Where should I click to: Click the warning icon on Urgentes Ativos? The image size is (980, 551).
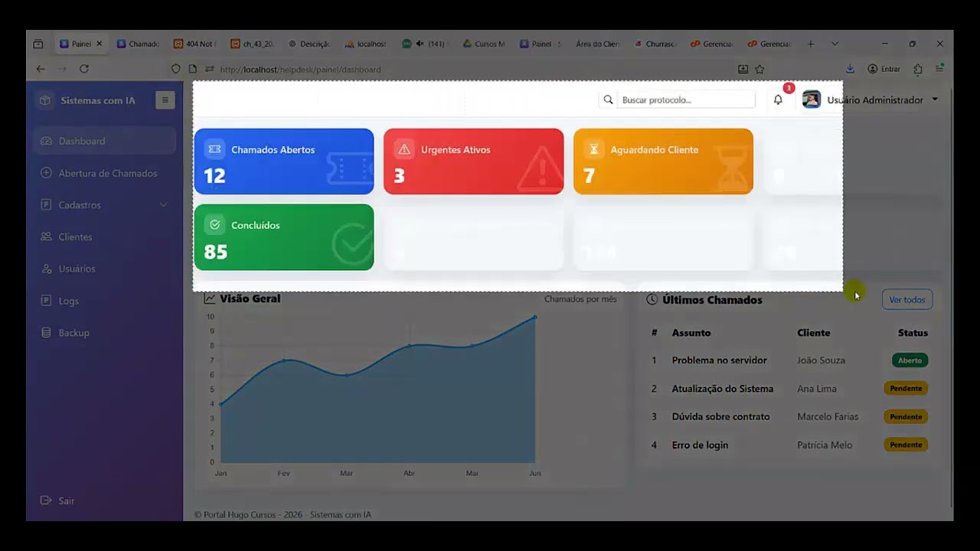[x=404, y=149]
